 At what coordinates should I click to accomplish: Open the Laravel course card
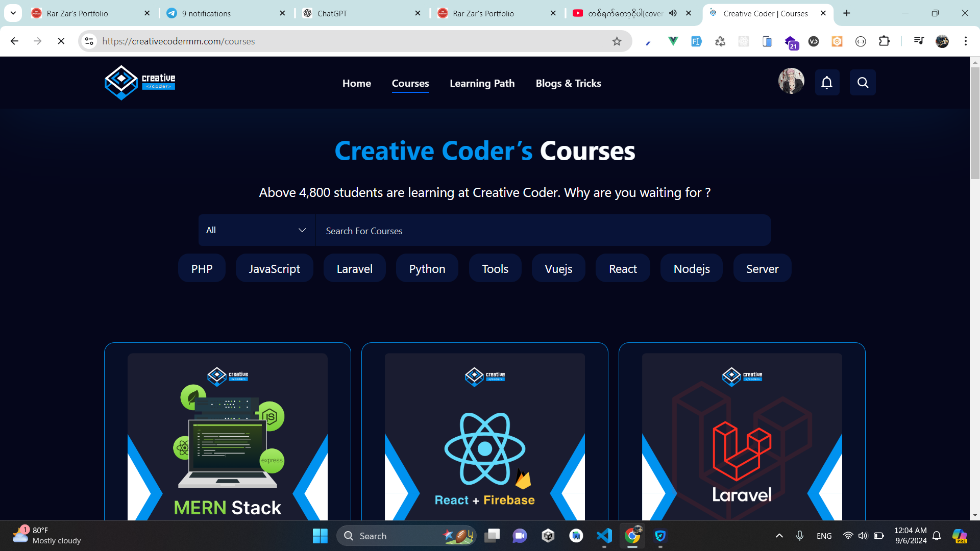pyautogui.click(x=742, y=433)
